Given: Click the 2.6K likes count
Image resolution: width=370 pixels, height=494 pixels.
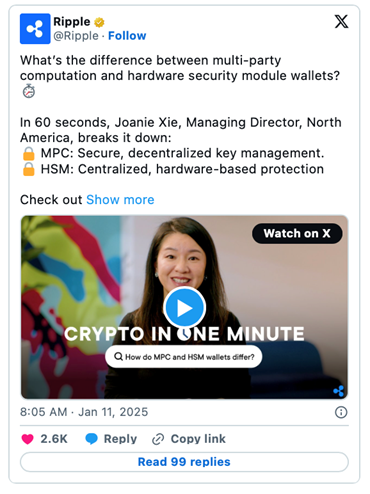Looking at the screenshot, I should [x=54, y=439].
